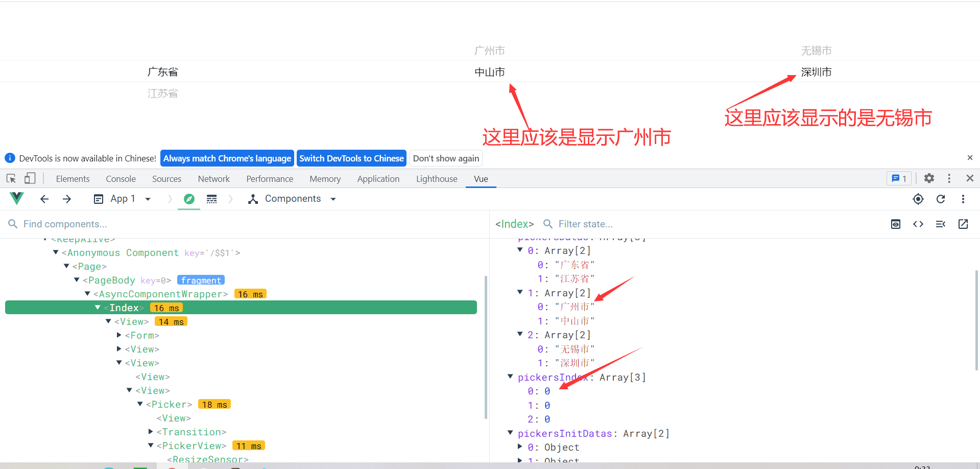The width and height of the screenshot is (980, 469).
Task: Open the timeline view icon
Action: 211,199
